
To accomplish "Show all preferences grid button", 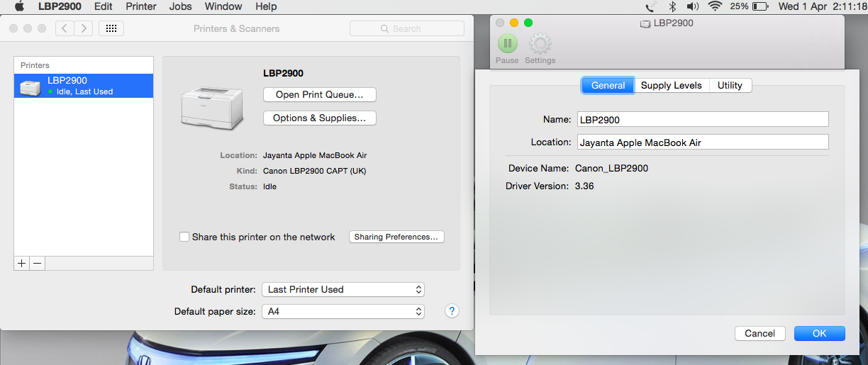I will (111, 28).
